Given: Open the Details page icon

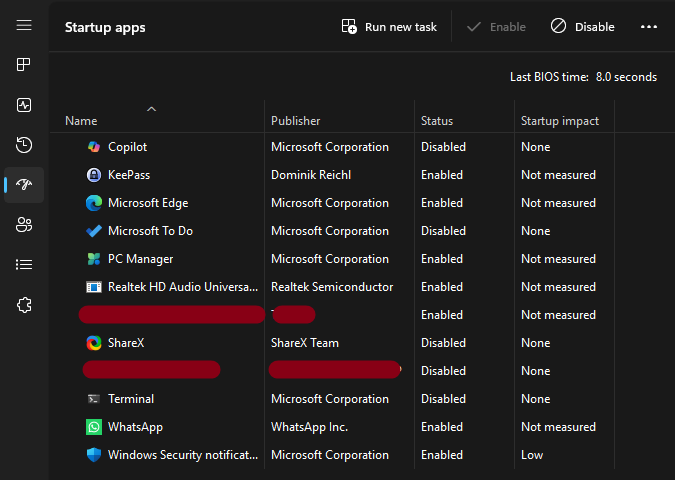Looking at the screenshot, I should 24,264.
